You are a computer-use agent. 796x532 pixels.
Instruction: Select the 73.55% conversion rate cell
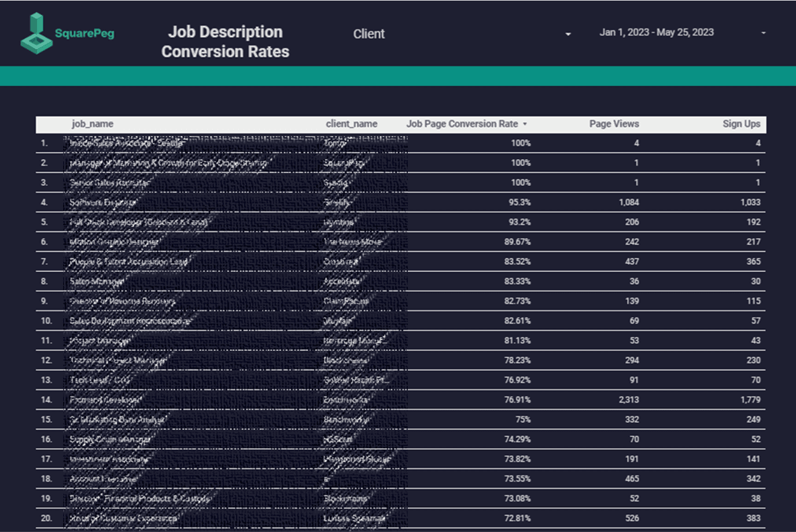coord(517,478)
